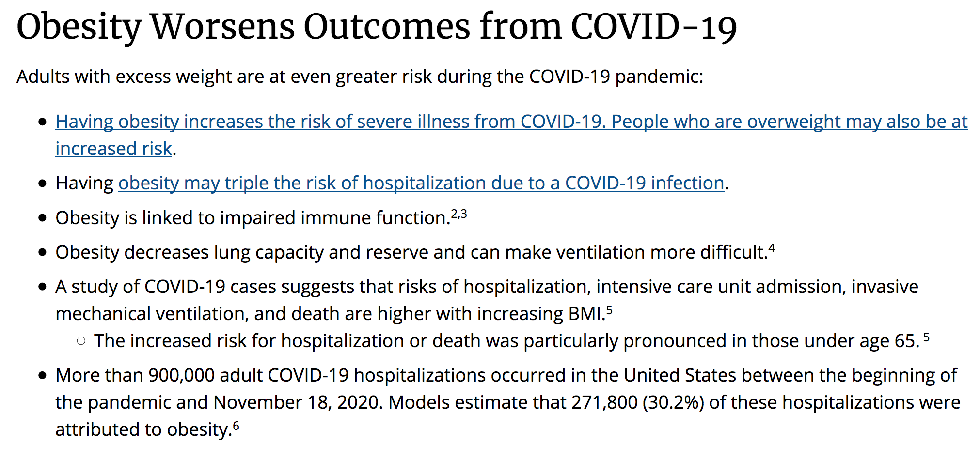The height and width of the screenshot is (460, 980).
Task: Click the "increased risk" underlined link text
Action: click(113, 149)
